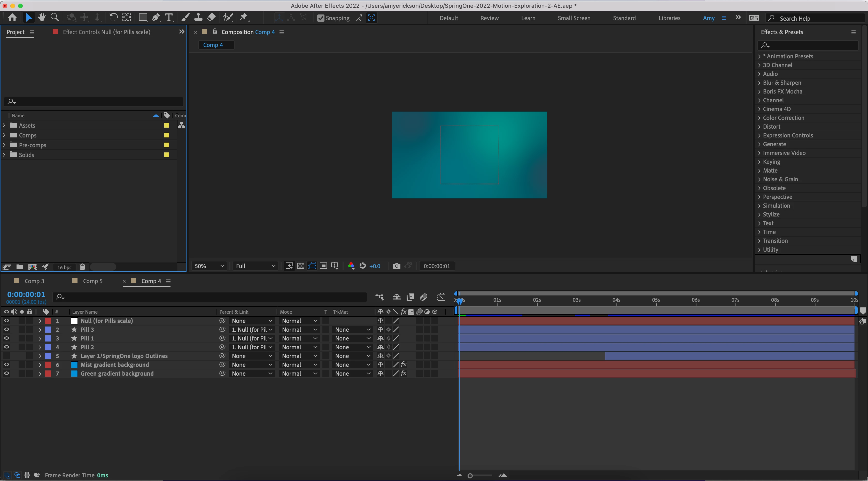Click the timeline zoom slider handle
Viewport: 868px width, 481px height.
[470, 476]
